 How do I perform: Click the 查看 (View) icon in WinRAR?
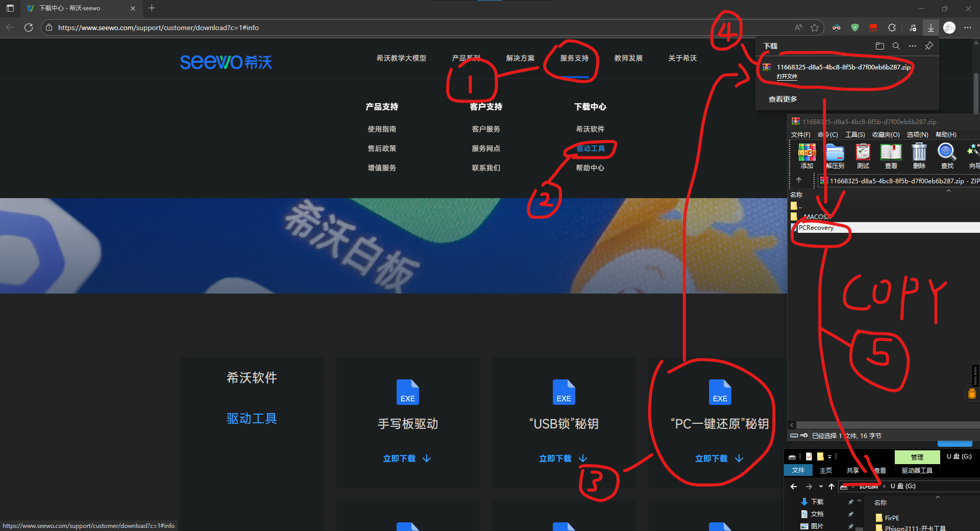pos(891,152)
